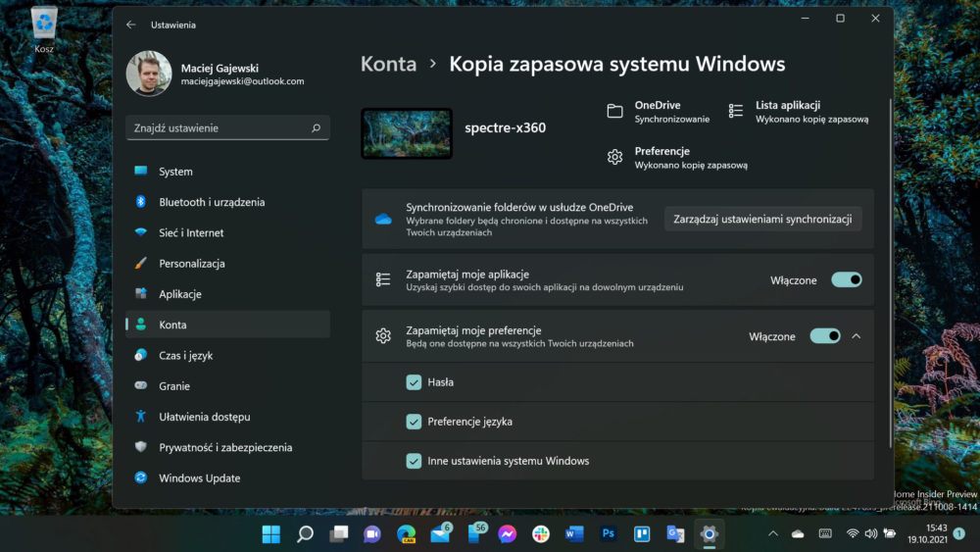The width and height of the screenshot is (980, 552).
Task: Open taskbar app with badge 56
Action: [x=476, y=532]
